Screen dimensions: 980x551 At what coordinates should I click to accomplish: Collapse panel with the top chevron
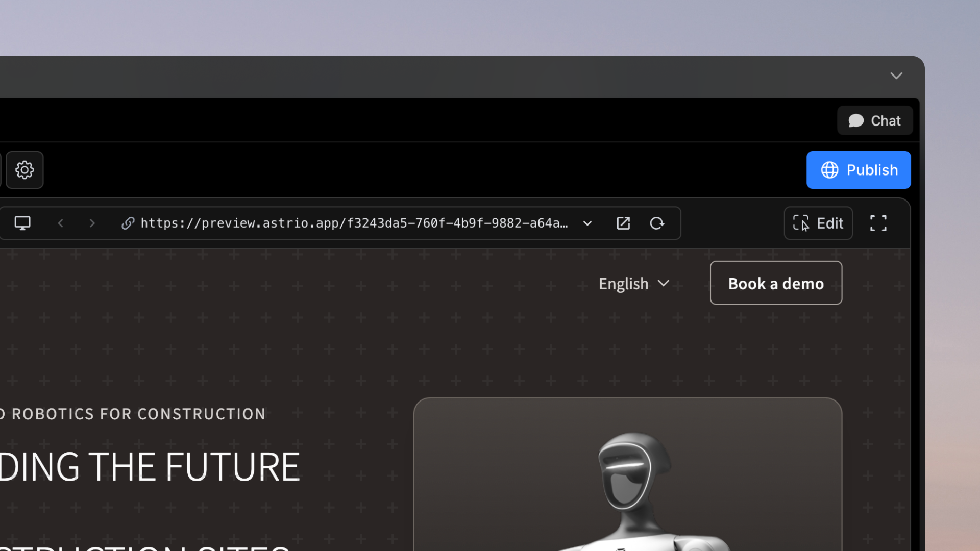[x=896, y=76]
